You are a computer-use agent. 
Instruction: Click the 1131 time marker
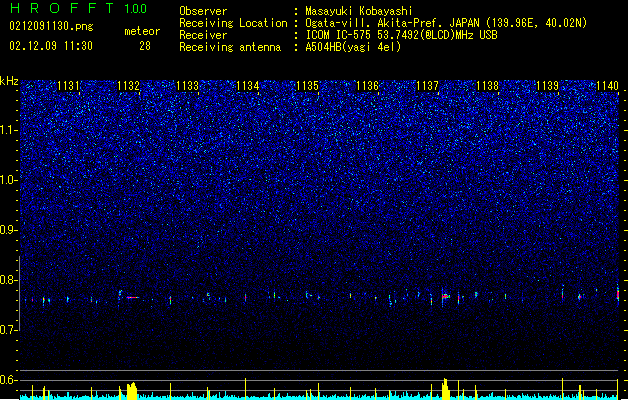click(68, 86)
